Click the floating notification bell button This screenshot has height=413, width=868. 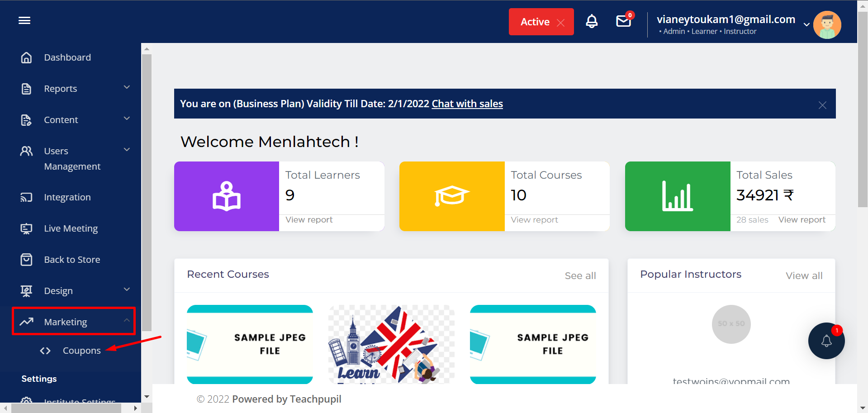pos(826,341)
